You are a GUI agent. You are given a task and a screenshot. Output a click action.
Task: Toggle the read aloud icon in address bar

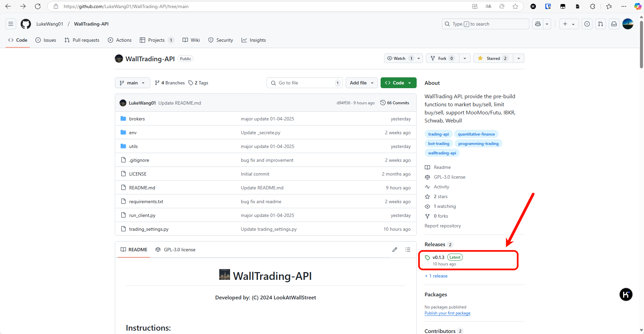(x=488, y=6)
